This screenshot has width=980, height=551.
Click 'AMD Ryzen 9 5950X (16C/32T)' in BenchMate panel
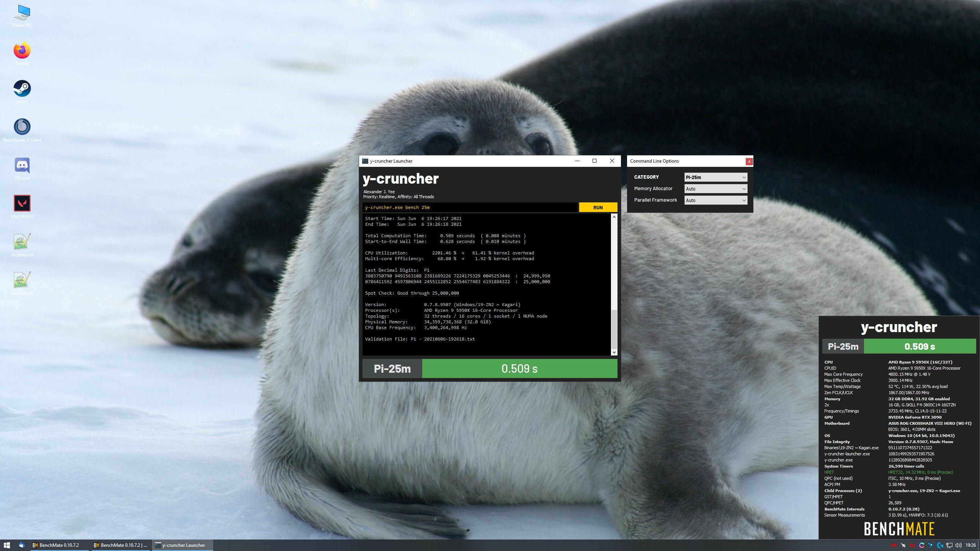point(920,362)
